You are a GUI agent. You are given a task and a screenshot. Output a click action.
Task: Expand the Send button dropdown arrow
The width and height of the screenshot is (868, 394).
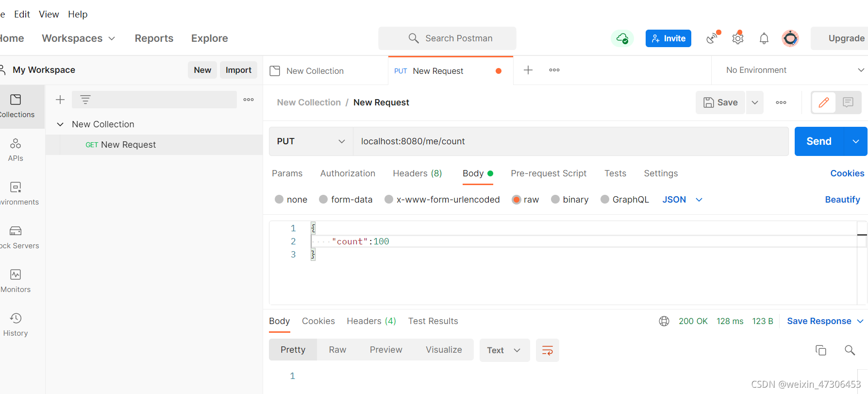point(856,141)
